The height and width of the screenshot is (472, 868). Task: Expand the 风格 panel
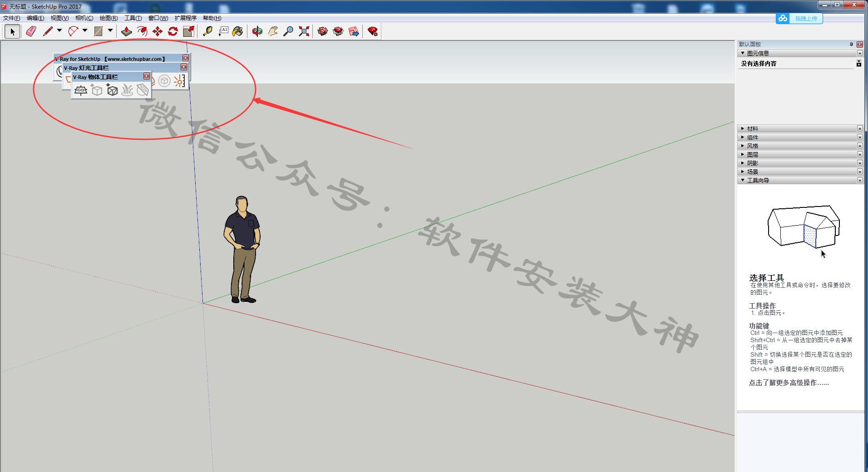point(743,146)
